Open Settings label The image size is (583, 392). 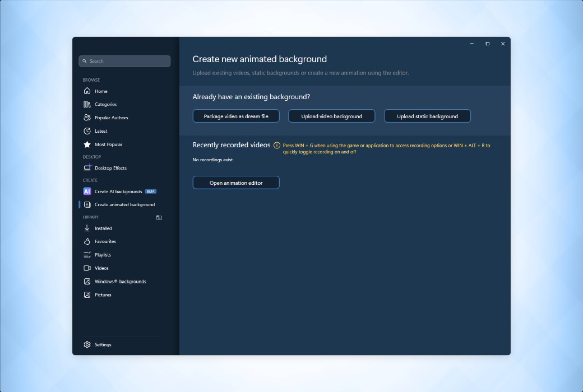[103, 345]
